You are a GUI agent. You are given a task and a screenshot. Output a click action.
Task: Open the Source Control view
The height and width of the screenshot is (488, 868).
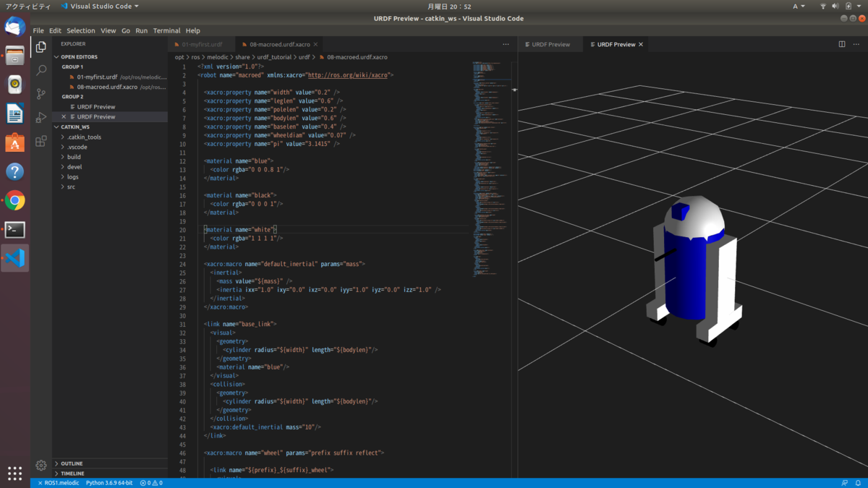pyautogui.click(x=41, y=94)
